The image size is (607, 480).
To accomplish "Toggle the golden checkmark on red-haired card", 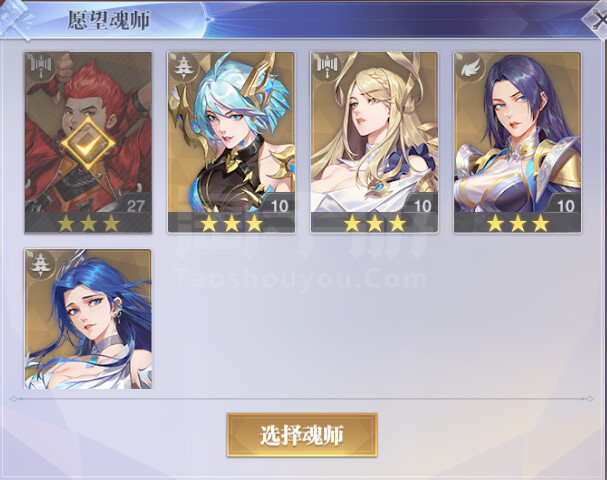I will 88,144.
